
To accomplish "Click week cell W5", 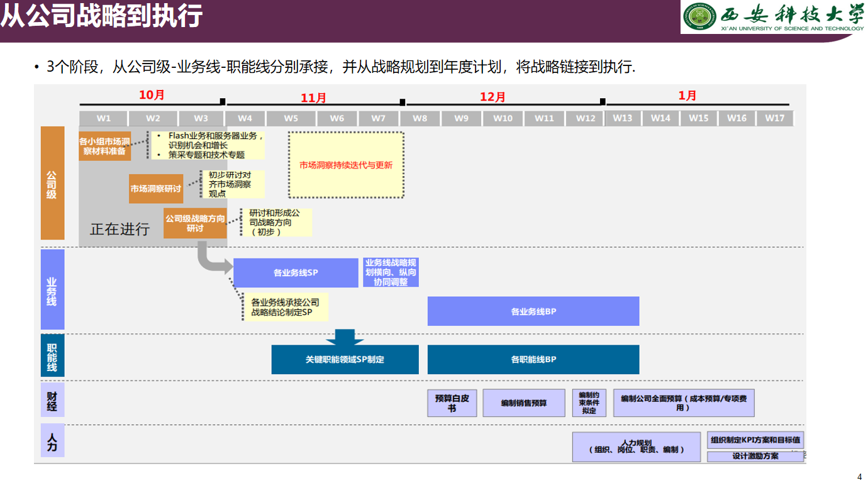I will pyautogui.click(x=291, y=118).
